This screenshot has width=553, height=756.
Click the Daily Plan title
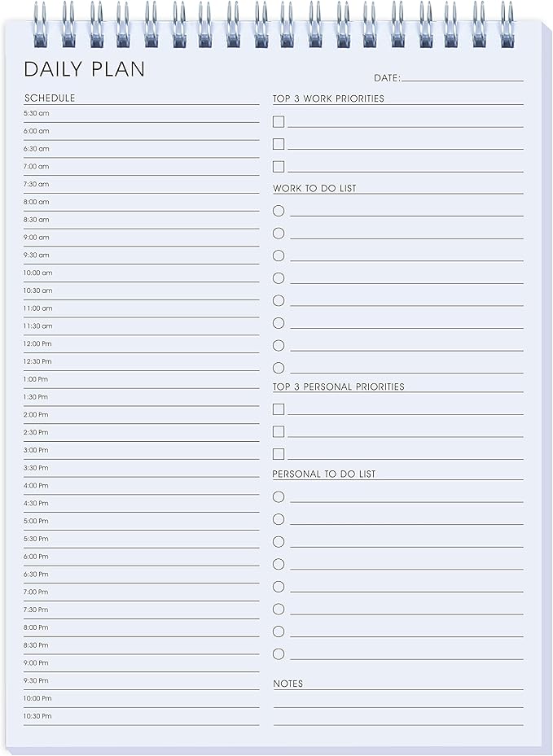(x=84, y=69)
